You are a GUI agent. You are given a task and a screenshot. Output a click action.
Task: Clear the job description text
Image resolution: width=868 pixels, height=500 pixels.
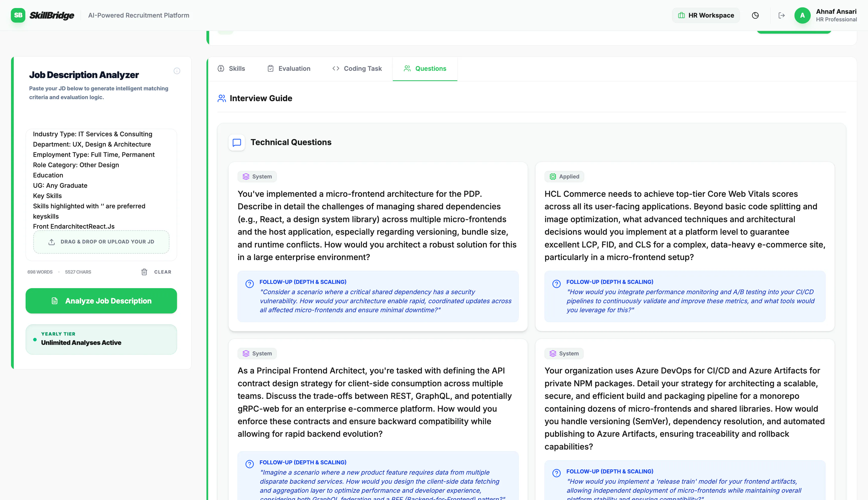(x=156, y=272)
